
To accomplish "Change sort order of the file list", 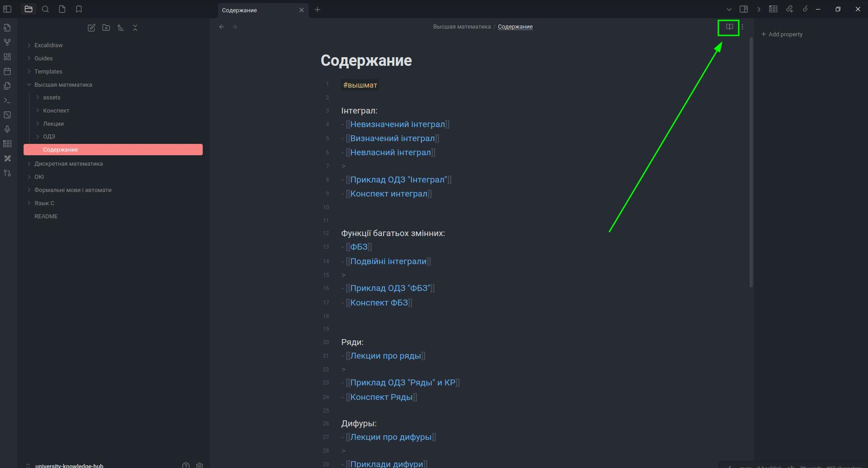I will [x=121, y=28].
